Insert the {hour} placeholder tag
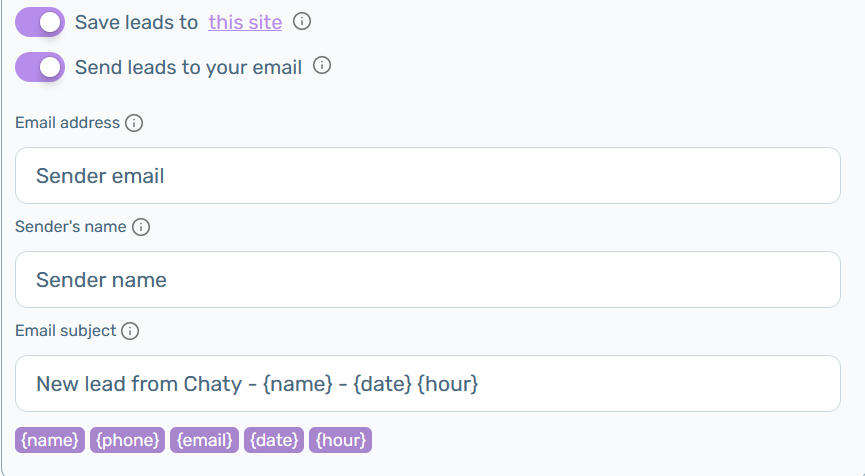This screenshot has width=865, height=476. click(x=340, y=440)
